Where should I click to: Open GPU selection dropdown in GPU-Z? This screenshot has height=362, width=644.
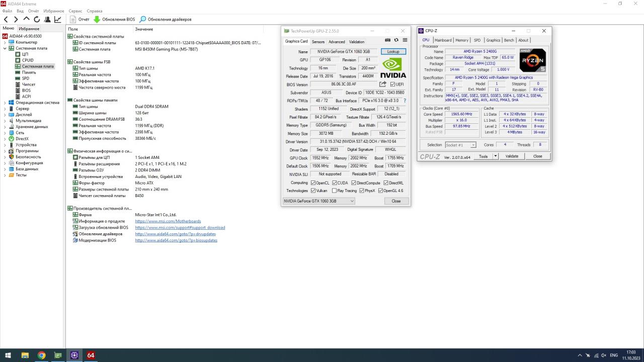click(318, 201)
